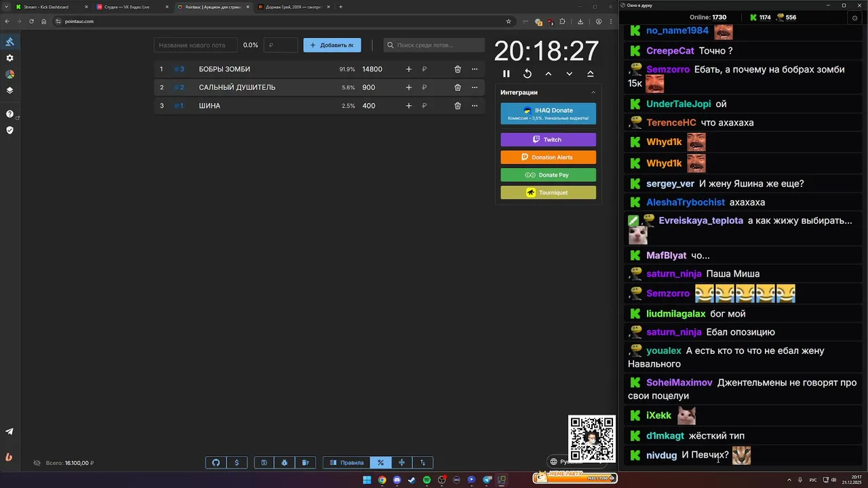868x488 pixels.
Task: Pause the auction timer
Action: tap(506, 74)
